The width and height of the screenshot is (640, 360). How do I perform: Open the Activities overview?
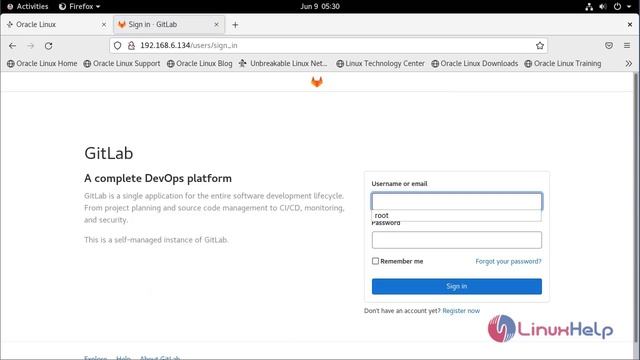pos(28,7)
